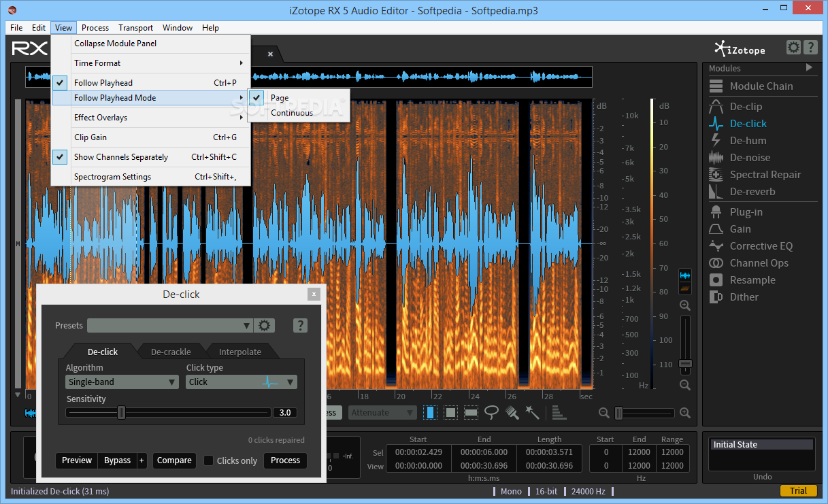Select the De-click module icon
Viewport: 828px width, 504px height.
(x=716, y=124)
